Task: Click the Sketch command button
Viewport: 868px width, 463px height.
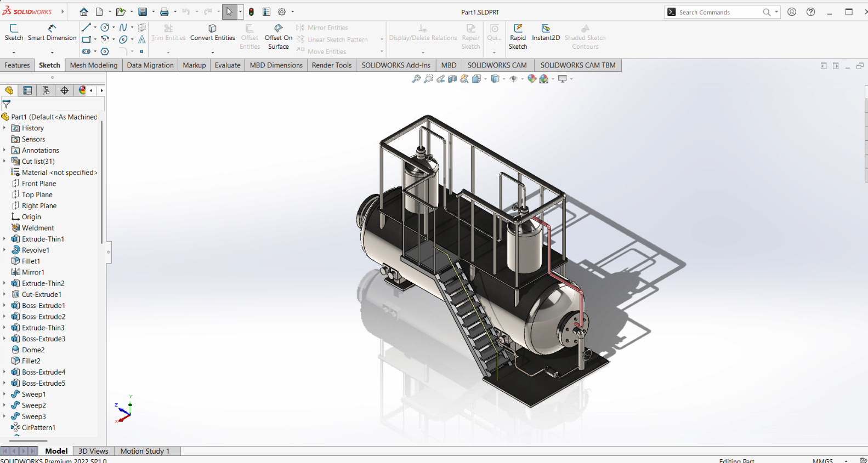Action: [14, 33]
